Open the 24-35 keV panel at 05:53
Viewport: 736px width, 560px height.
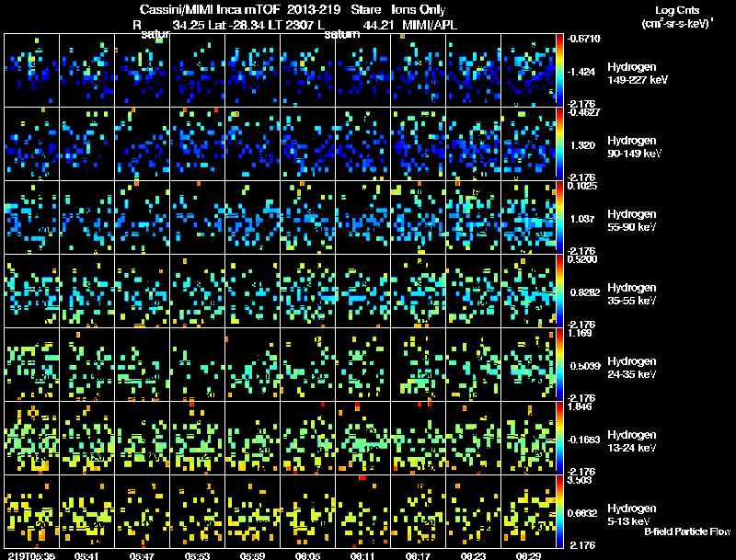(197, 364)
